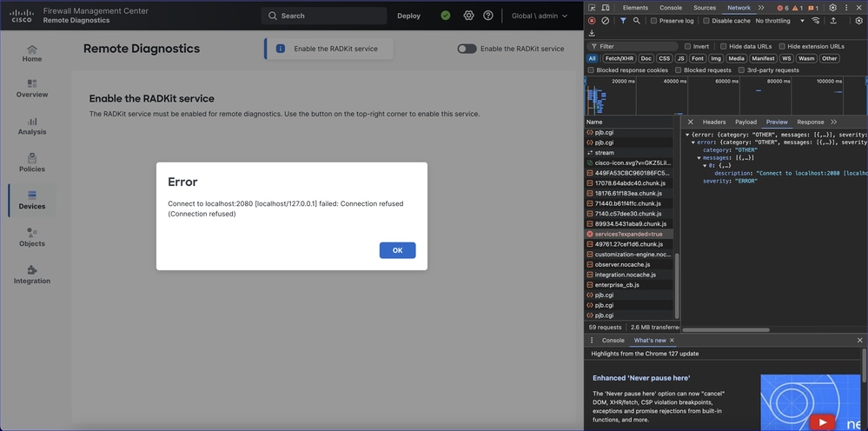Switch to the Elements panel tab

point(635,8)
